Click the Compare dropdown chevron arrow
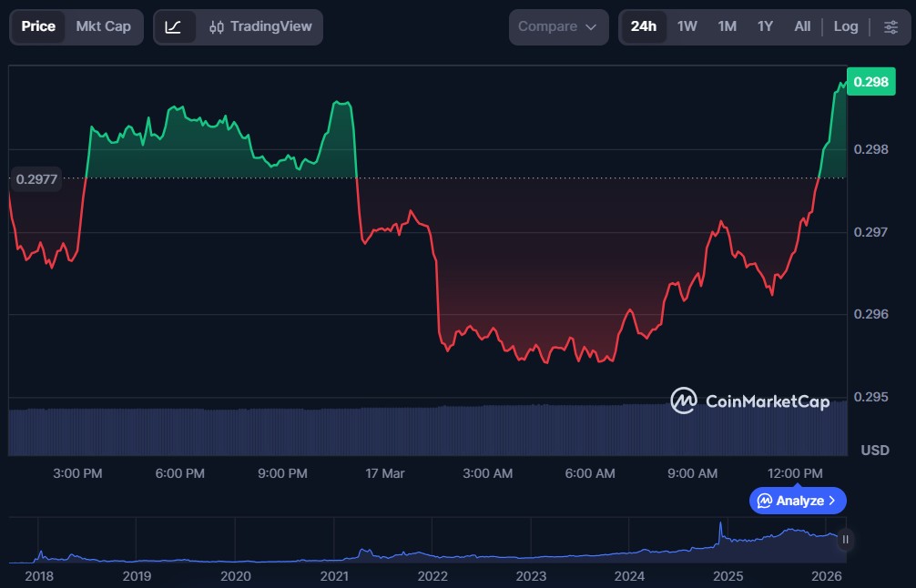Screen dimensions: 916x588 591,27
